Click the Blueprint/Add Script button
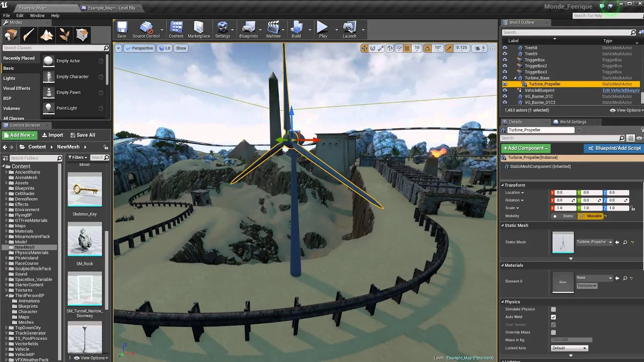The image size is (644, 362). 613,148
